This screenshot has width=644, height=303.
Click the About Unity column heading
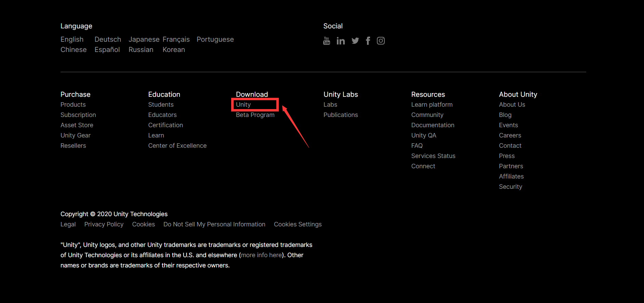pyautogui.click(x=518, y=94)
